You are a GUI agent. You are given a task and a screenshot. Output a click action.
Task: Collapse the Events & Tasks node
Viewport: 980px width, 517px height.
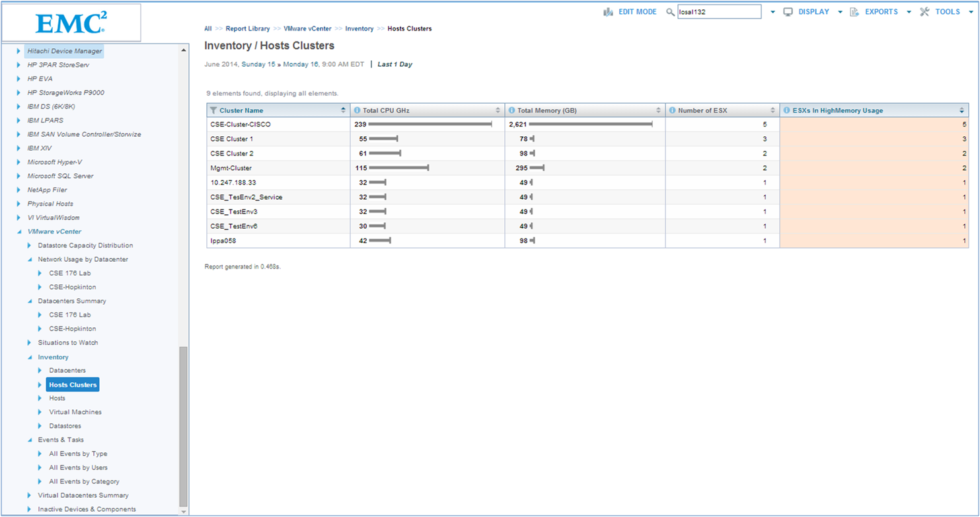(x=29, y=440)
